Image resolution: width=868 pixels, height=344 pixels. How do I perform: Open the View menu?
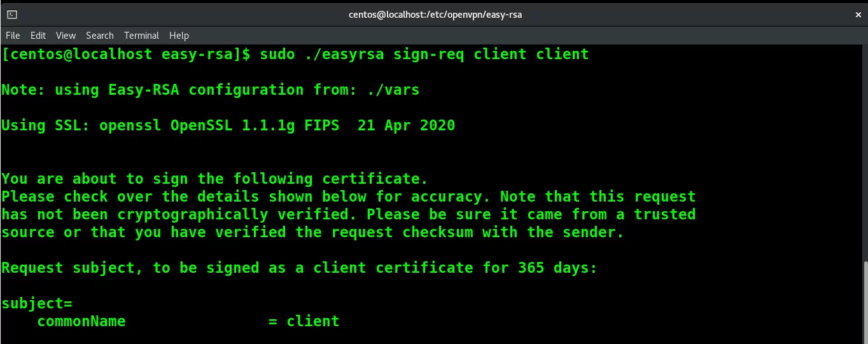(x=66, y=36)
